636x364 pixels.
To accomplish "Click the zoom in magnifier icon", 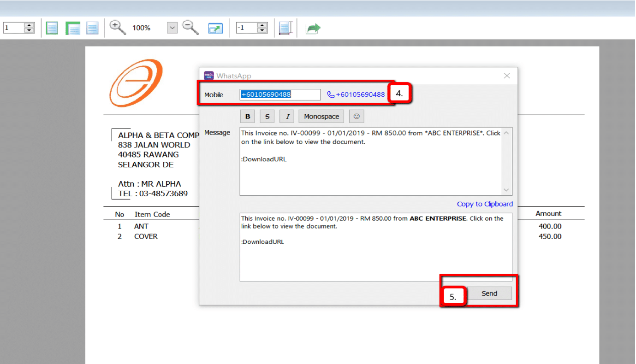I will click(x=118, y=28).
